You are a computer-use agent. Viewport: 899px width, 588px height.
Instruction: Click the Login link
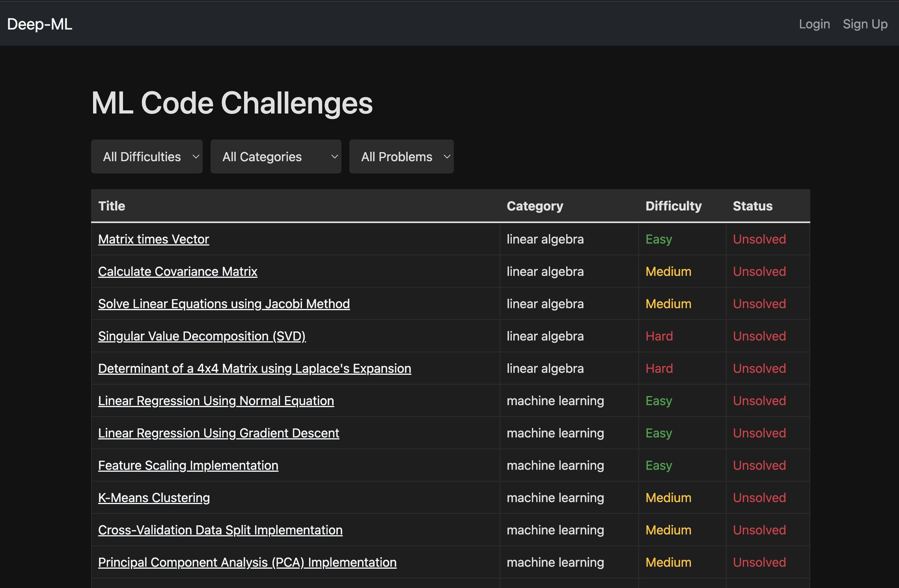814,24
